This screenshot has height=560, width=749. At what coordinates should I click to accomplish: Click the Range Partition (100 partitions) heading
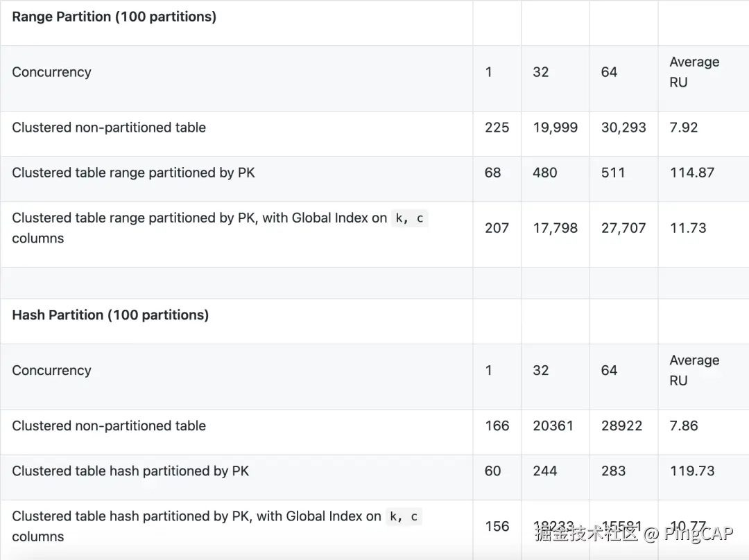114,17
